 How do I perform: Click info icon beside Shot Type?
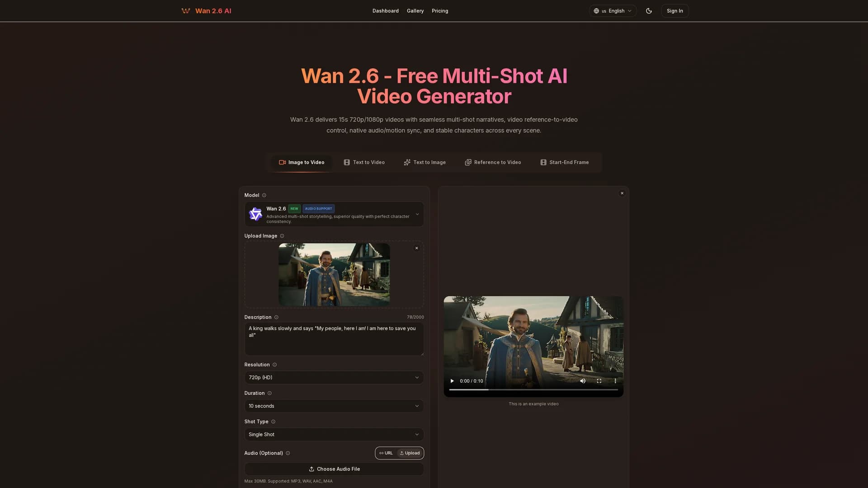[273, 422]
